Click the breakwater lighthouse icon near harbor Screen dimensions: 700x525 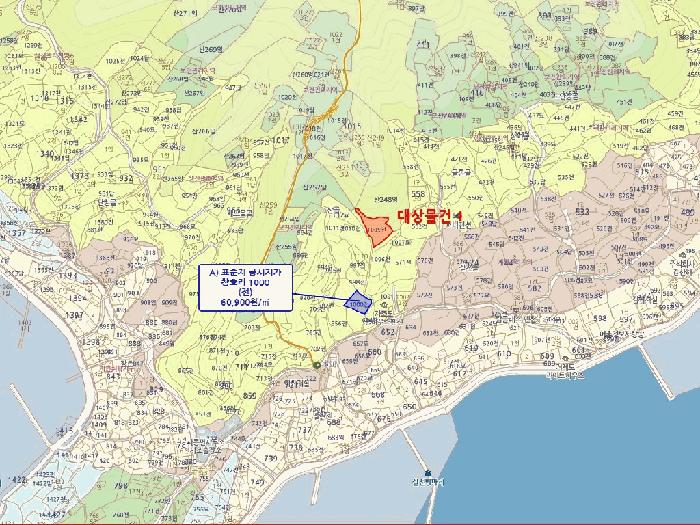pos(428,473)
